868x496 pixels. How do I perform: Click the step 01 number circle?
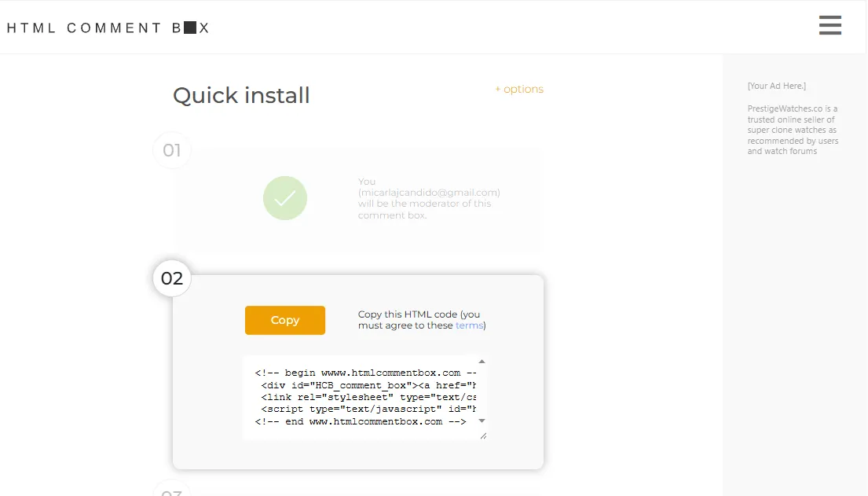[171, 150]
